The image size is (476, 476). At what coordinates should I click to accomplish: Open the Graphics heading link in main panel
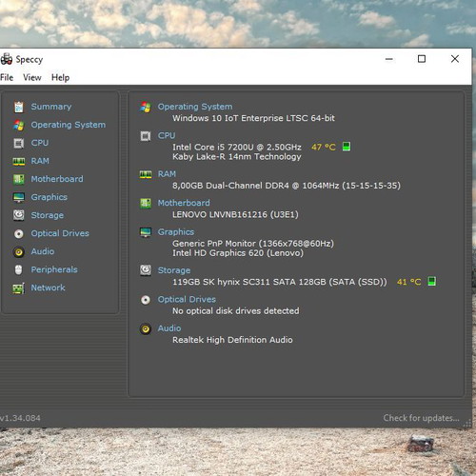pyautogui.click(x=176, y=232)
